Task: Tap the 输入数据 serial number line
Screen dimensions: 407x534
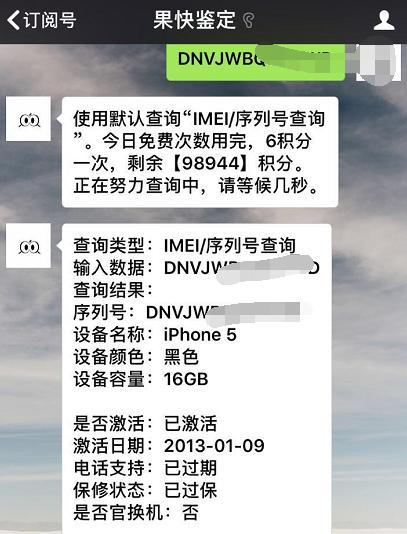Action: 197,268
